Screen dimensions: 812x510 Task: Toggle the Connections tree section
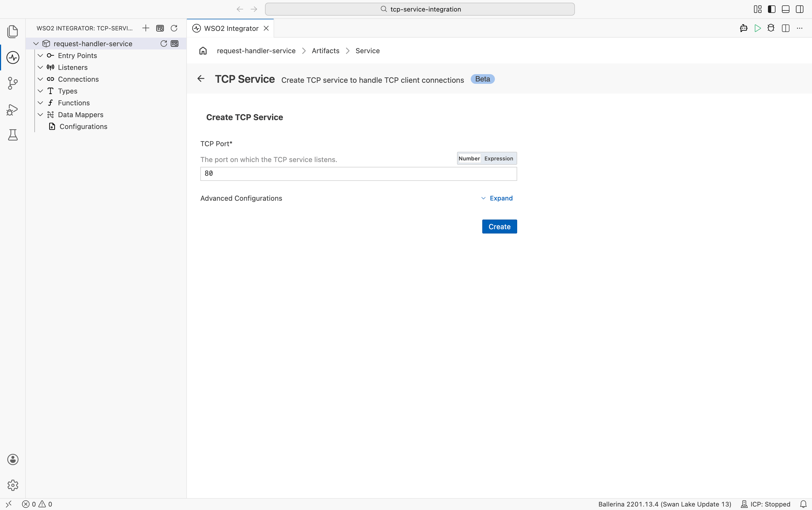click(41, 79)
